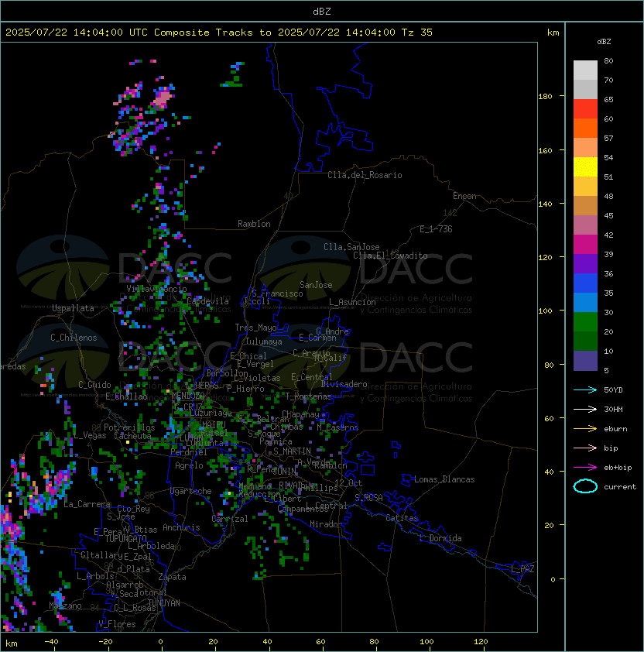
Task: Click the '57' value on color scale
Action: click(608, 138)
